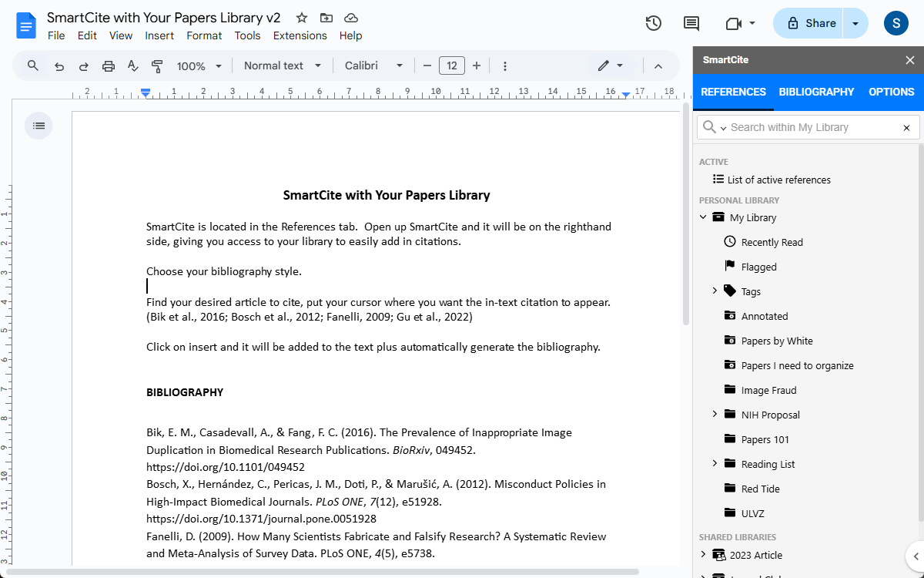The image size is (924, 578).
Task: Open List of active references
Action: click(x=778, y=180)
